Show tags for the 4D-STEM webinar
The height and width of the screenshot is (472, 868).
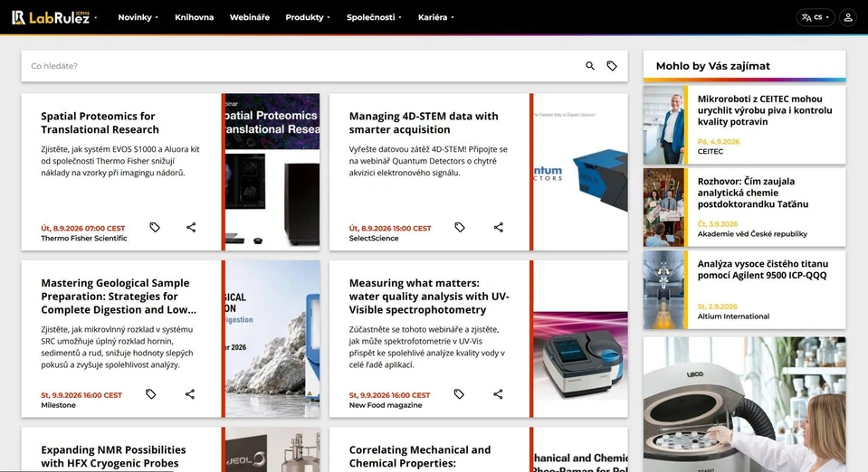click(460, 228)
